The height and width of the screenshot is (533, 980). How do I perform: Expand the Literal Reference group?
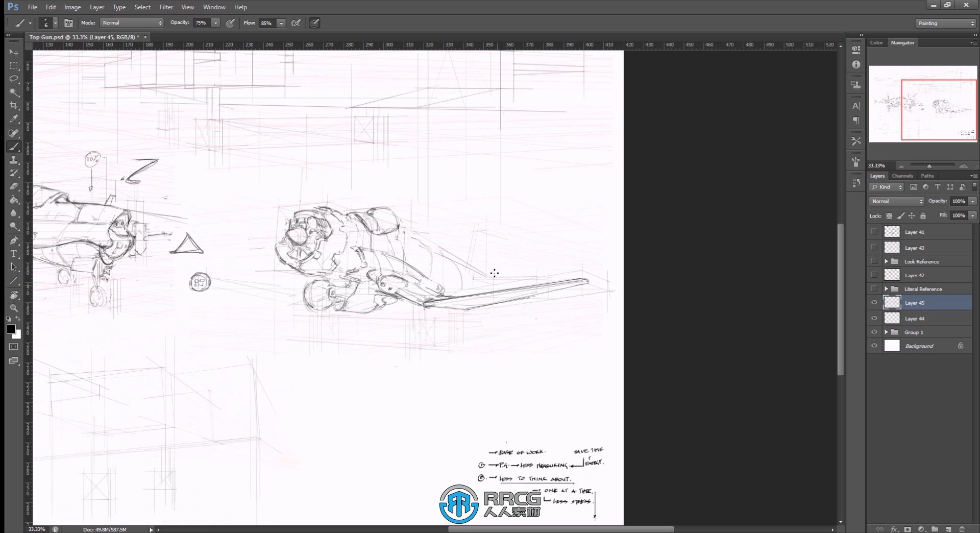(x=887, y=289)
